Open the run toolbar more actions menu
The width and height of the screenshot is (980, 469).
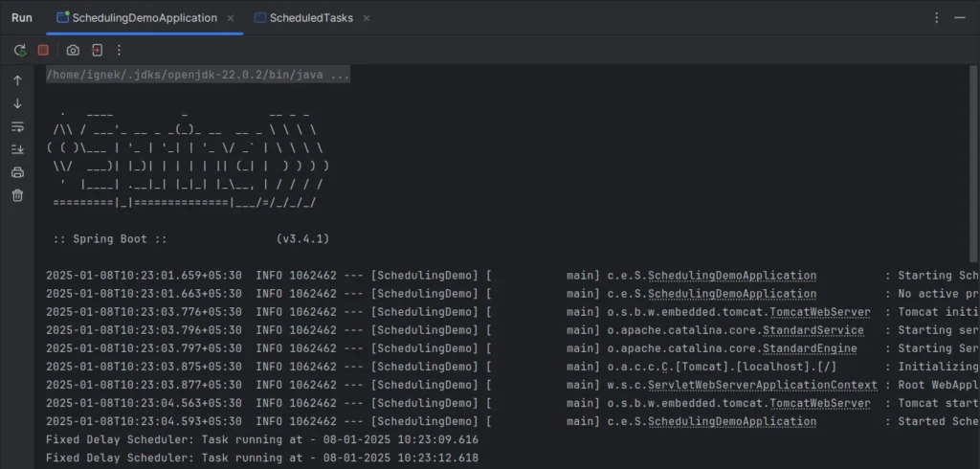coord(119,50)
